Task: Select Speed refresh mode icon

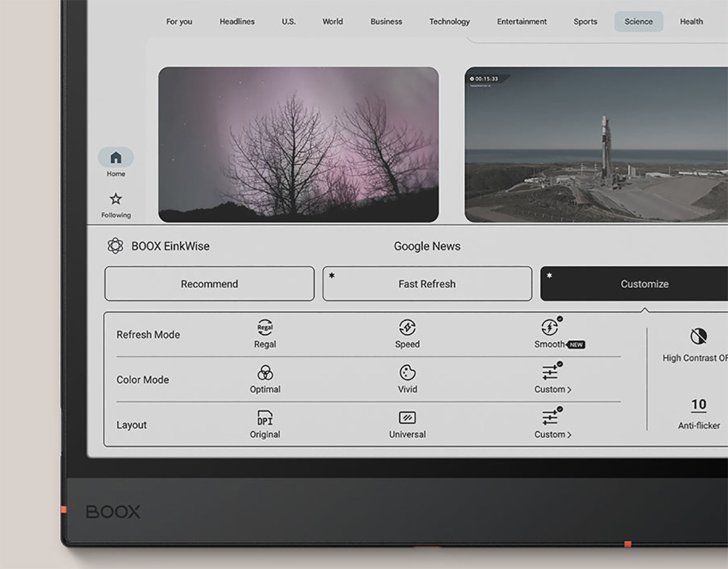Action: click(x=407, y=328)
